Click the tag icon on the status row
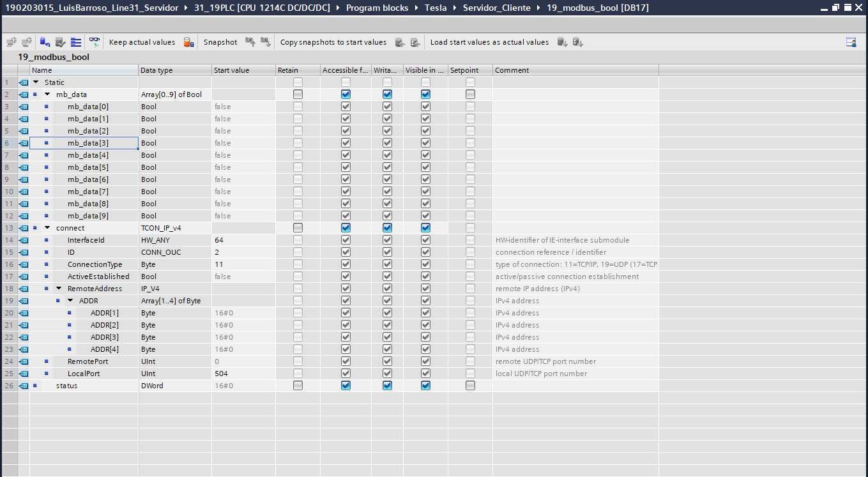 (x=24, y=386)
